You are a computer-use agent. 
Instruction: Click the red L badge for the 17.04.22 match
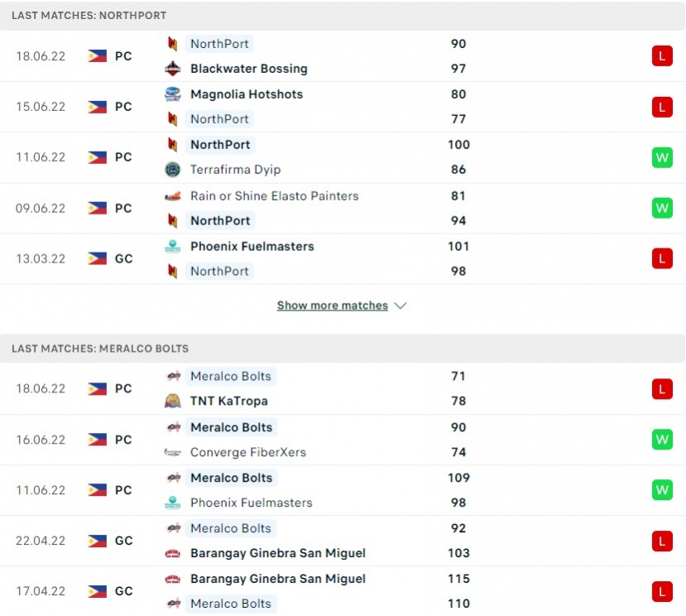coord(662,591)
